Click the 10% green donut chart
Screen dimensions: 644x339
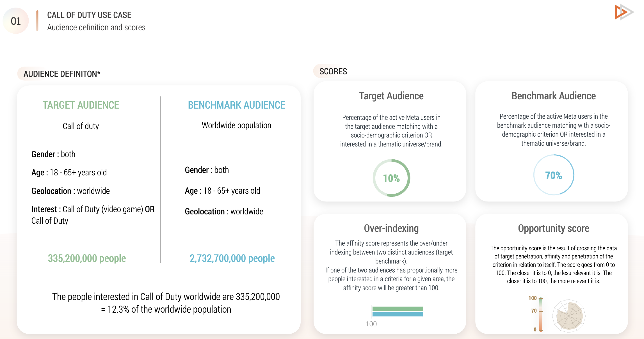[391, 178]
